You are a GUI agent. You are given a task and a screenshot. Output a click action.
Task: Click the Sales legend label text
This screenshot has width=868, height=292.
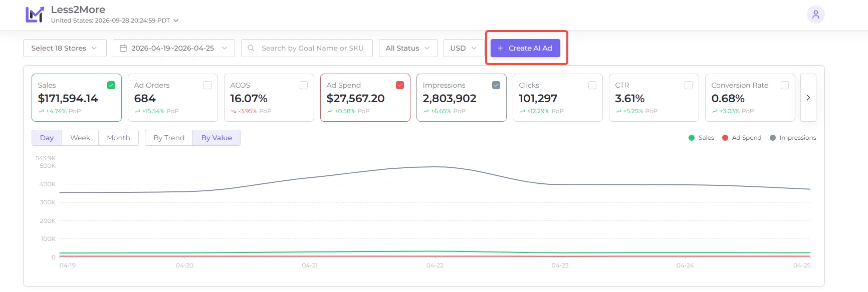tap(706, 138)
